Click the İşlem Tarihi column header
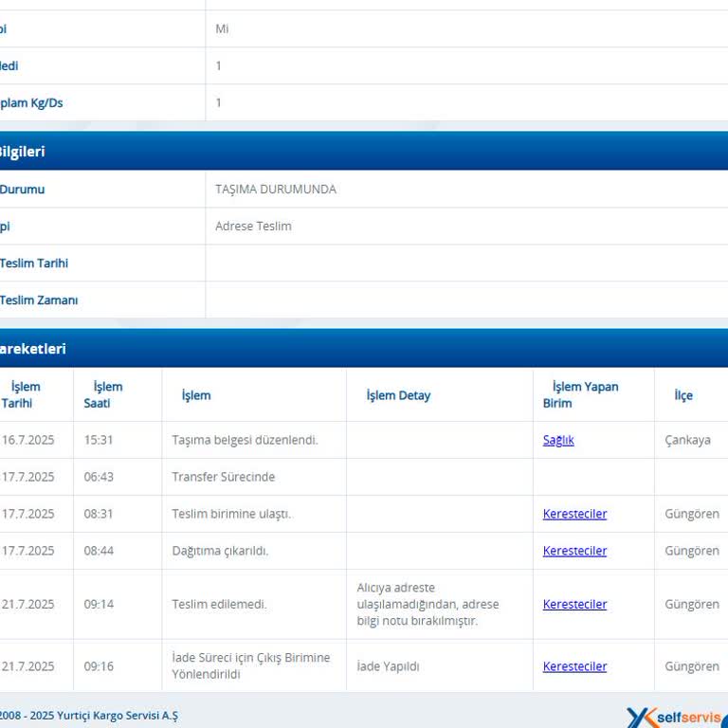Viewport: 728px width, 728px height. [21, 394]
